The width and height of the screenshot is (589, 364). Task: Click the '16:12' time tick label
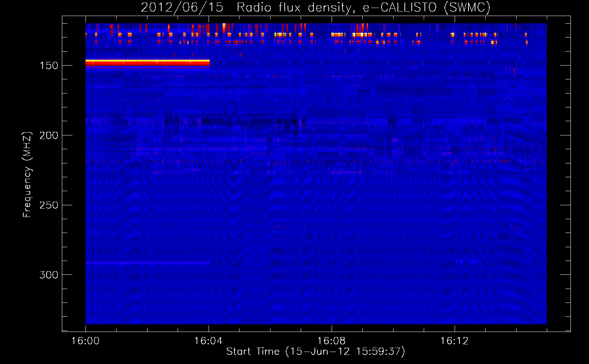[x=455, y=341]
